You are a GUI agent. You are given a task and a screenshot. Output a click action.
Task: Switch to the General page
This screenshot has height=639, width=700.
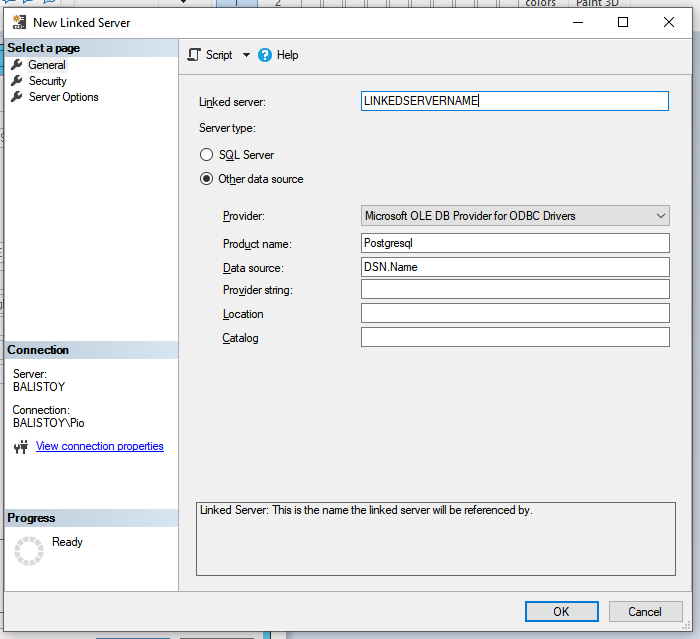pos(47,65)
